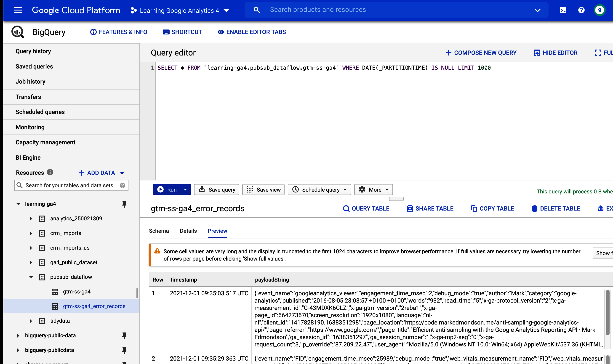Screen dimensions: 613x364
Task: Click the Schedule query icon
Action: [x=295, y=189]
